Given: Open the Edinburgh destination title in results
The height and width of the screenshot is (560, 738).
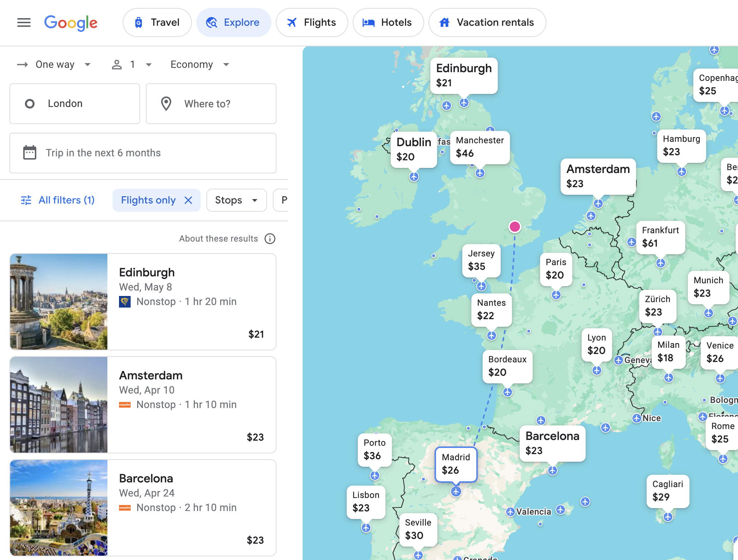Looking at the screenshot, I should [x=147, y=272].
